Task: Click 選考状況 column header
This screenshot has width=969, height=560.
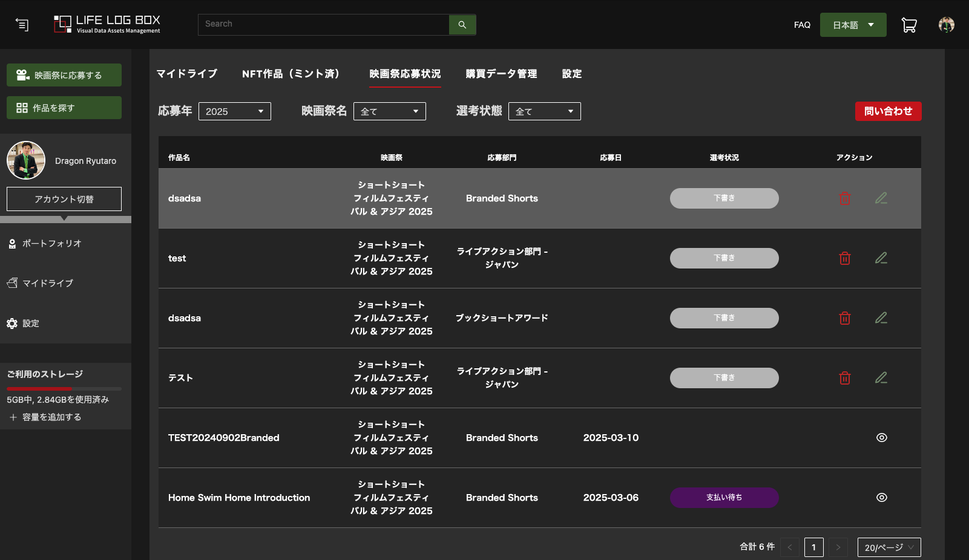Action: point(724,157)
